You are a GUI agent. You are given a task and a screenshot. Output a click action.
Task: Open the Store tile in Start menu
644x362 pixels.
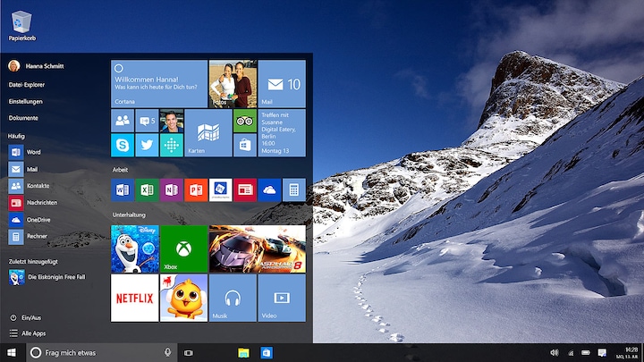[245, 145]
